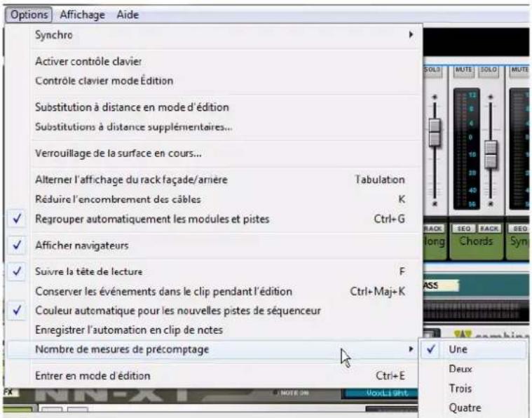Click the SEQ button above Chords
Image resolution: width=532 pixels, height=418 pixels.
pos(463,229)
